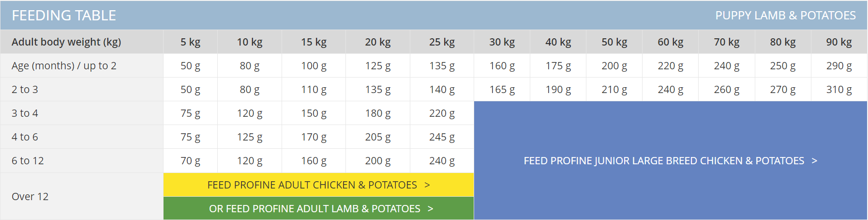Click the 6 to 12 row label

(x=28, y=161)
